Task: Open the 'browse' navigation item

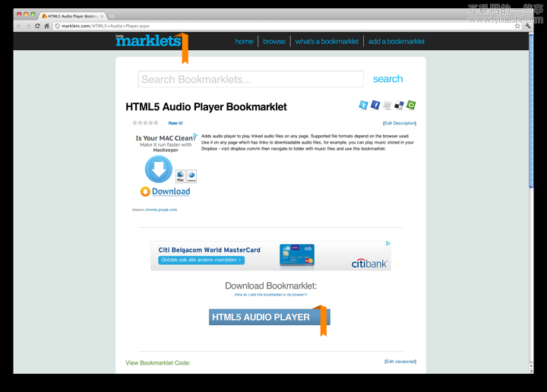Action: 274,42
